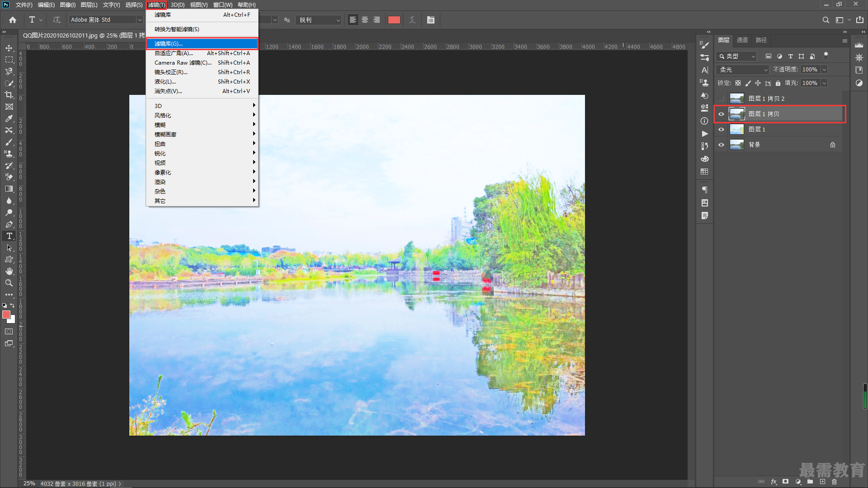Click the Home icon in options bar
868x488 pixels.
coord(13,20)
